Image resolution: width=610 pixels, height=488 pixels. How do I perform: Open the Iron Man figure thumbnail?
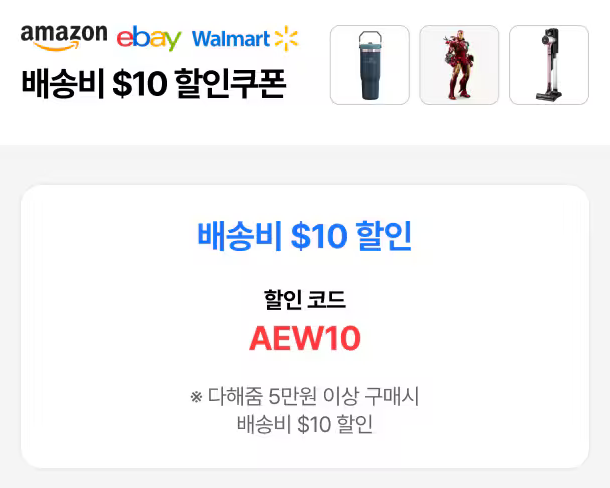point(459,65)
